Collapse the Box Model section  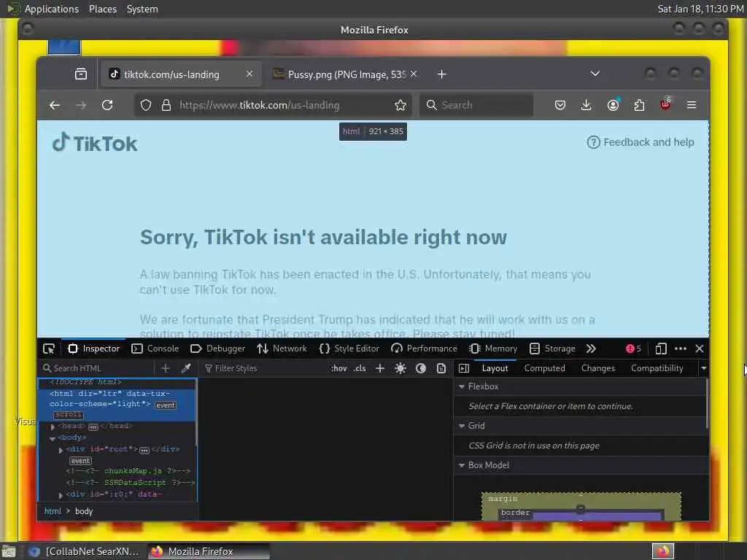click(462, 465)
